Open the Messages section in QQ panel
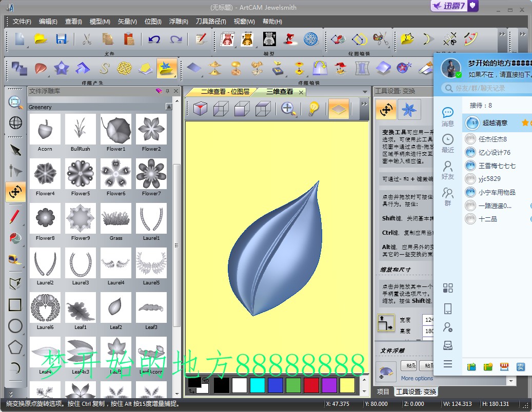The width and height of the screenshot is (532, 412). (x=447, y=117)
